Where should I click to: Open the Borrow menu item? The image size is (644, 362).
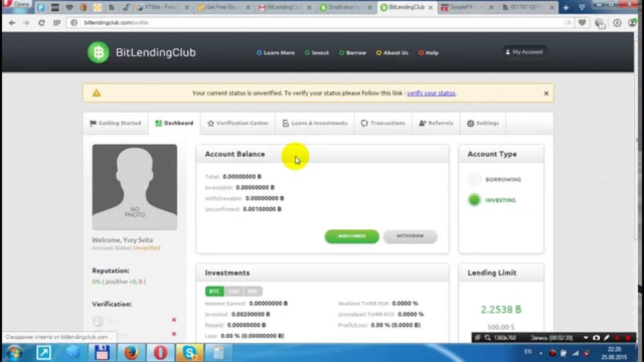(353, 53)
